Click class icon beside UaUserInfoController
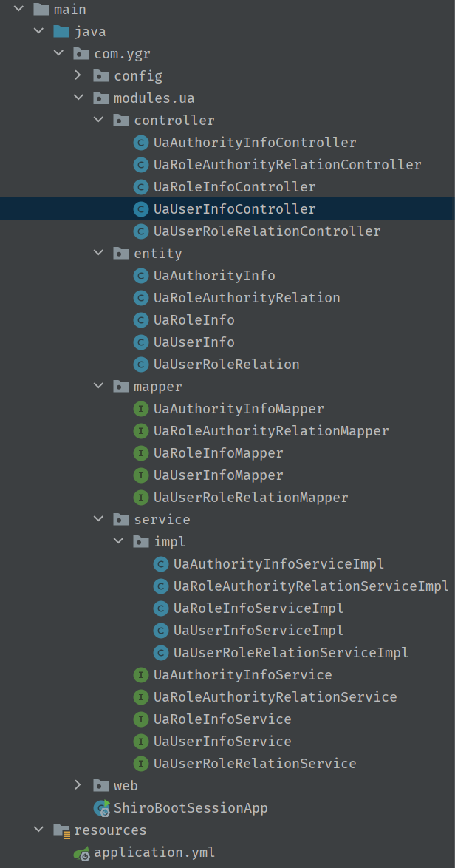This screenshot has width=455, height=868. pyautogui.click(x=141, y=209)
